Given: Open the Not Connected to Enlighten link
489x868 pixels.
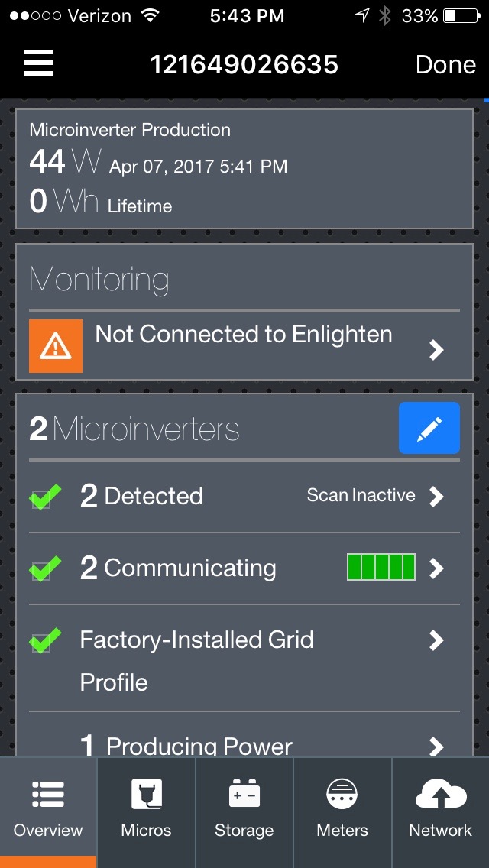Looking at the screenshot, I should (x=244, y=335).
